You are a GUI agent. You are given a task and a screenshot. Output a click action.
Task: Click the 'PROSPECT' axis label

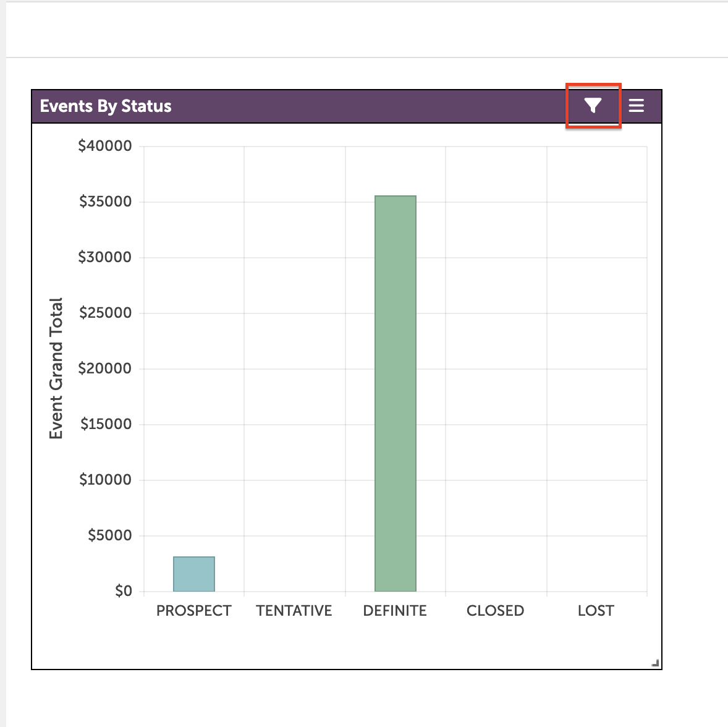click(193, 610)
